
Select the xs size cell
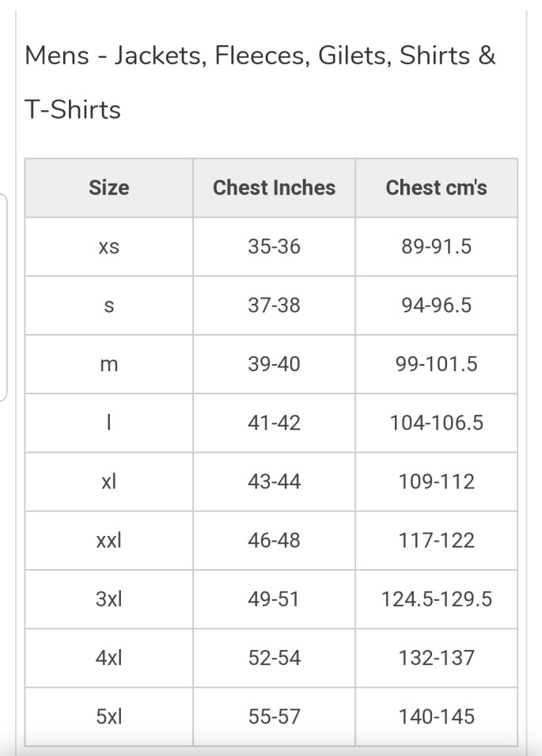click(108, 247)
